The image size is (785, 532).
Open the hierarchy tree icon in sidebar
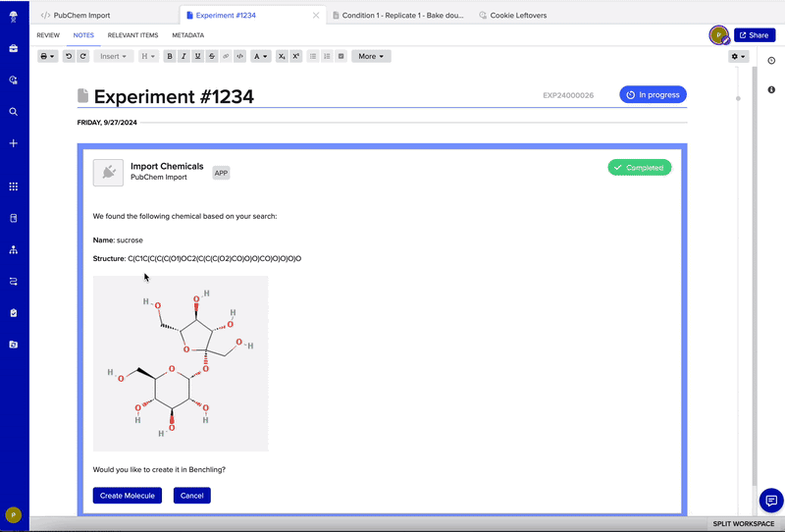[x=14, y=249]
